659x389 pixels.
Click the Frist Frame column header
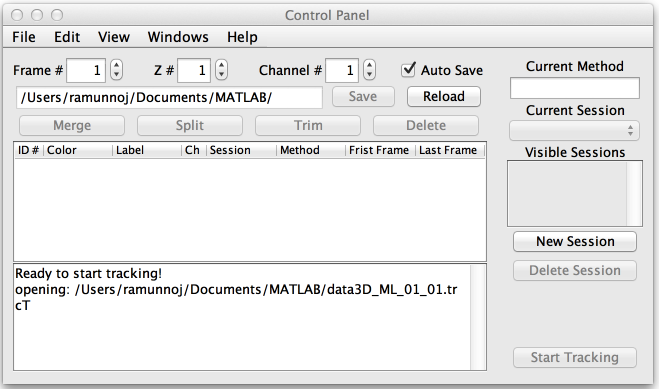pos(380,150)
